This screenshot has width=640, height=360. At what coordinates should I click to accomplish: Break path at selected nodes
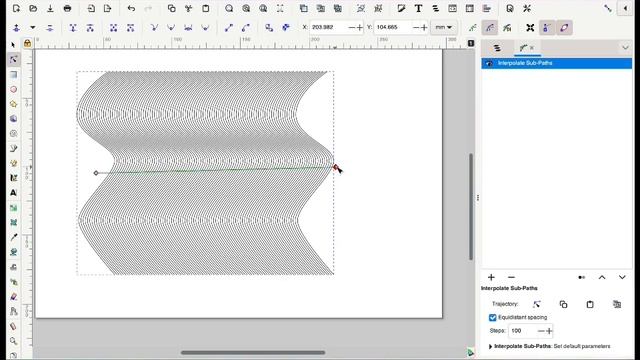(x=90, y=27)
